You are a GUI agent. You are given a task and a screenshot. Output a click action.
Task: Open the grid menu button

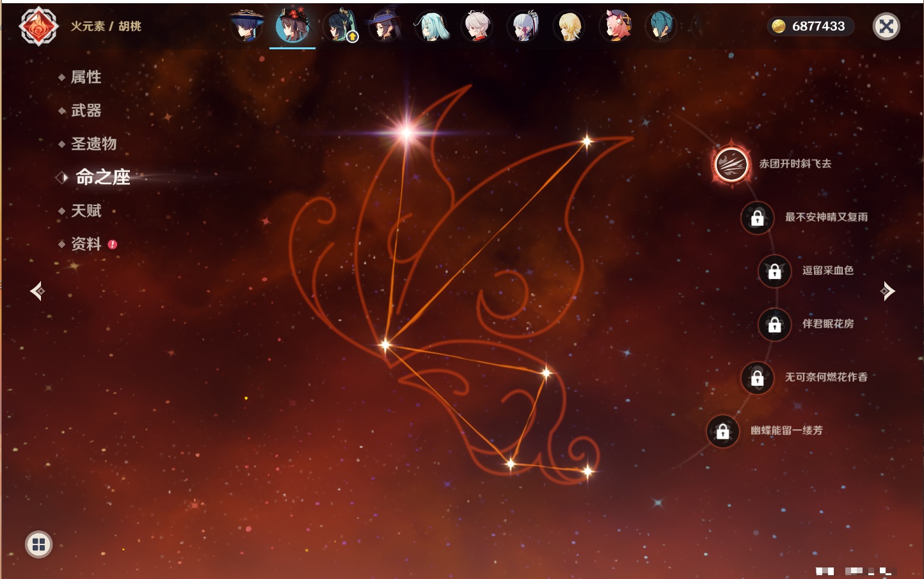pyautogui.click(x=38, y=544)
